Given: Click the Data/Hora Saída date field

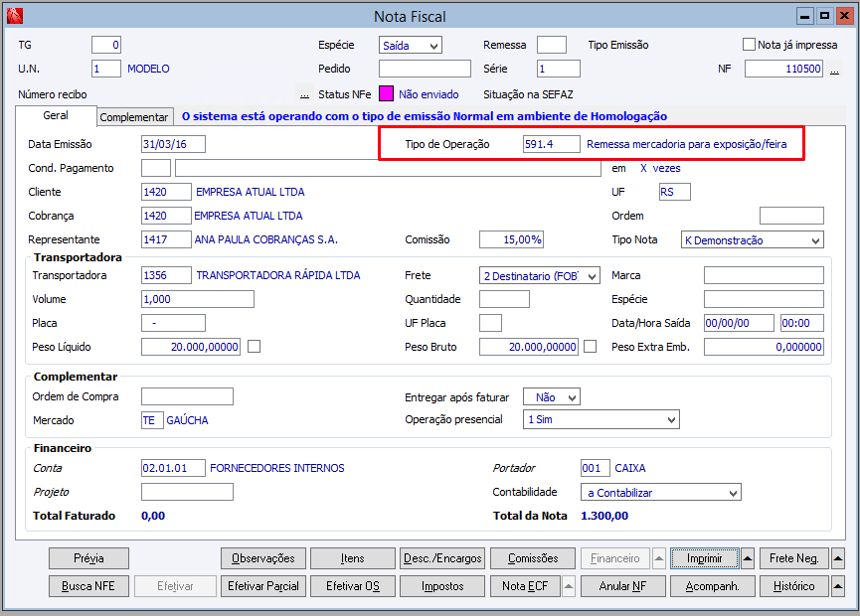Looking at the screenshot, I should point(739,323).
